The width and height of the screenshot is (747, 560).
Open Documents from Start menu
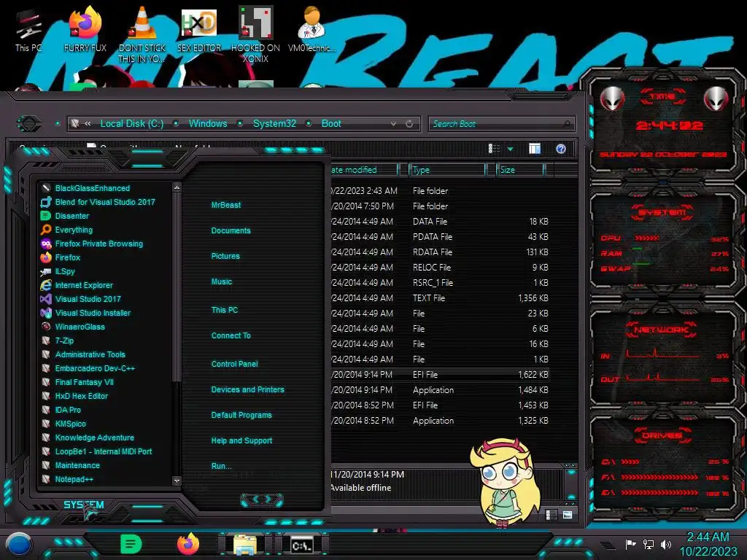(x=231, y=230)
